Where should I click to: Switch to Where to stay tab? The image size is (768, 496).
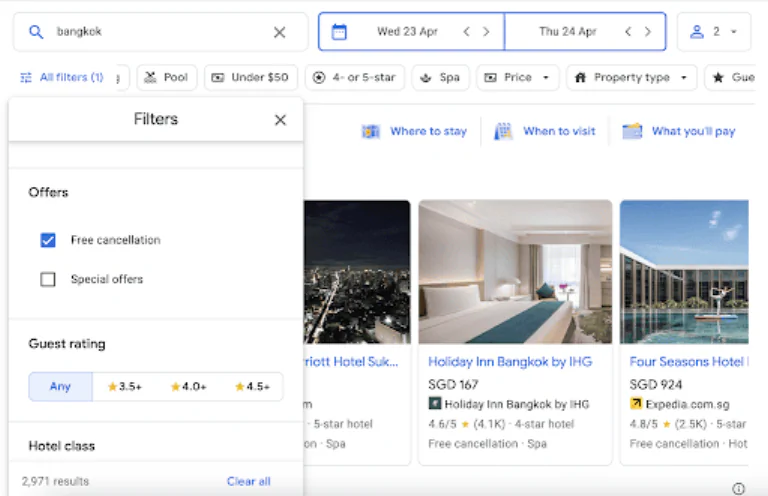(x=415, y=131)
